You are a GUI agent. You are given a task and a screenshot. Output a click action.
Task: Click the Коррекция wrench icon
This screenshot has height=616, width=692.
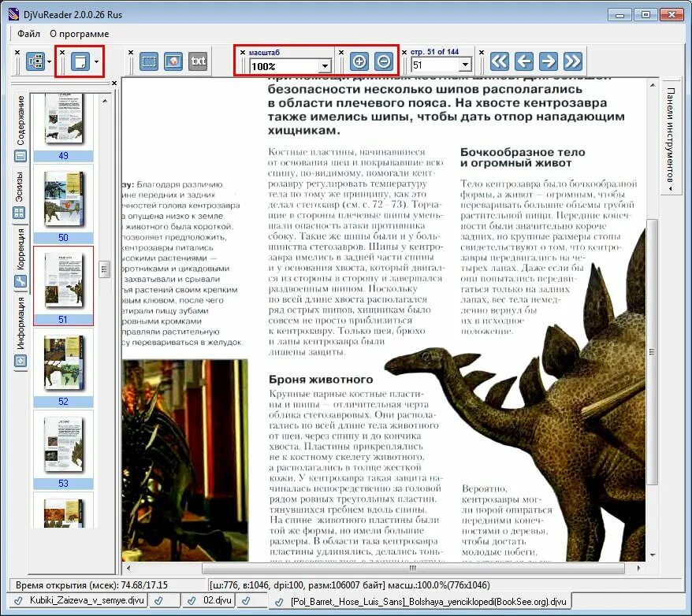coord(20,281)
